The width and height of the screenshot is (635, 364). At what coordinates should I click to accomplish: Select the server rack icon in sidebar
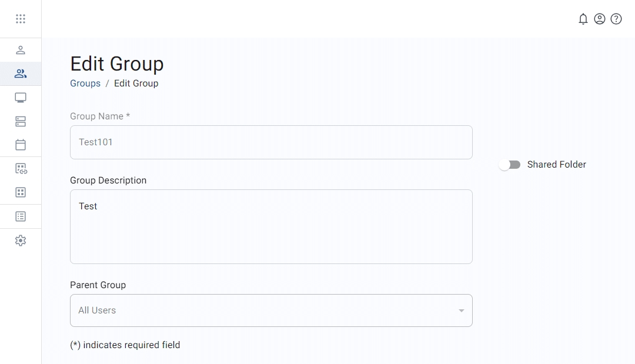pyautogui.click(x=21, y=121)
